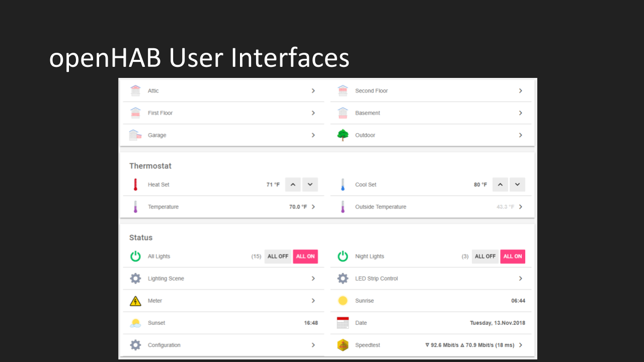Decrease Cool Set temperature with down arrow
This screenshot has height=362, width=644.
tap(517, 185)
